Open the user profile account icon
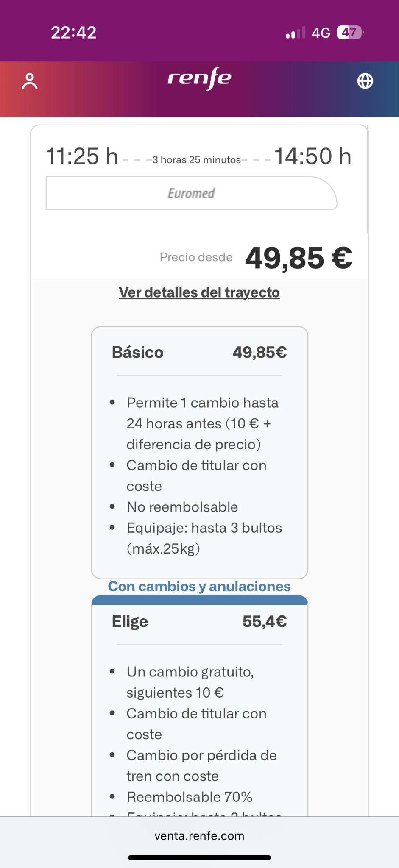This screenshot has width=399, height=868. pos(30,81)
